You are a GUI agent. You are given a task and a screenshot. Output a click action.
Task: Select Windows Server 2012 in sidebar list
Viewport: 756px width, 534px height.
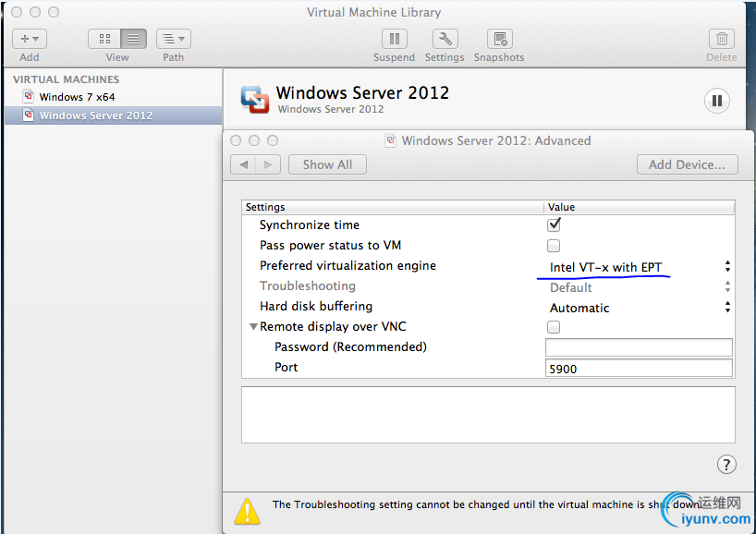coord(114,115)
